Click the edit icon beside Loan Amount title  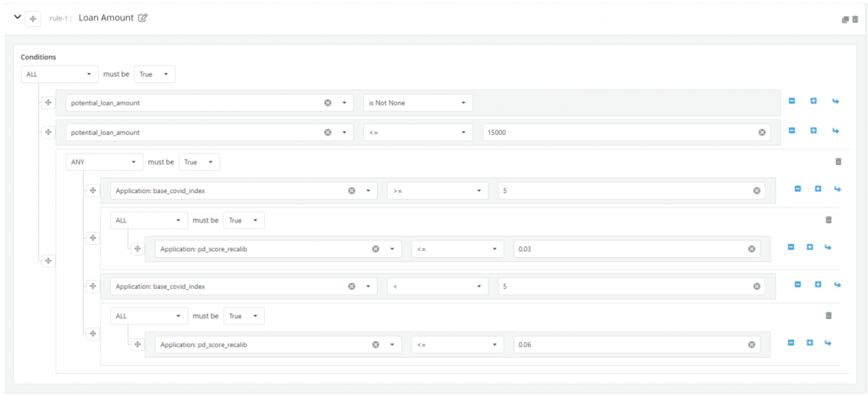coord(143,18)
